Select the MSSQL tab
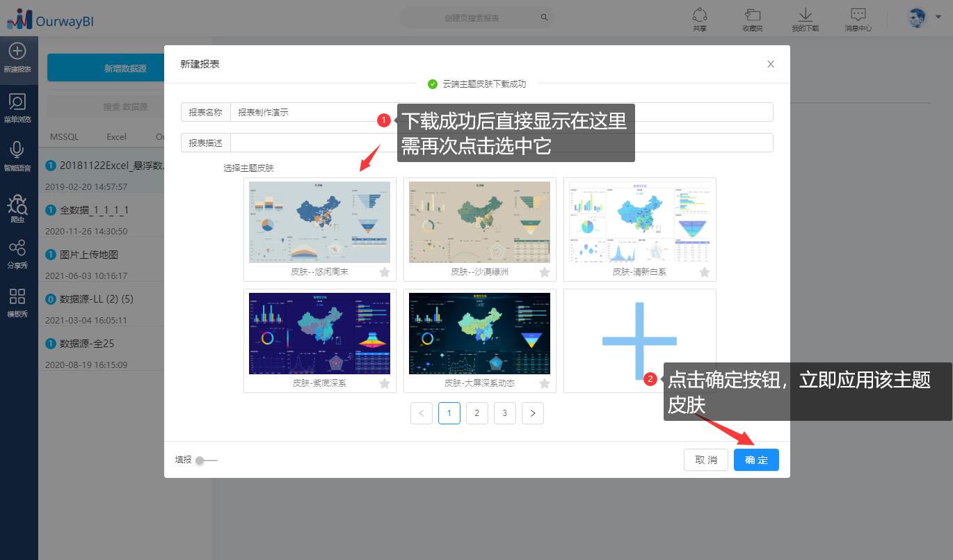 64,136
